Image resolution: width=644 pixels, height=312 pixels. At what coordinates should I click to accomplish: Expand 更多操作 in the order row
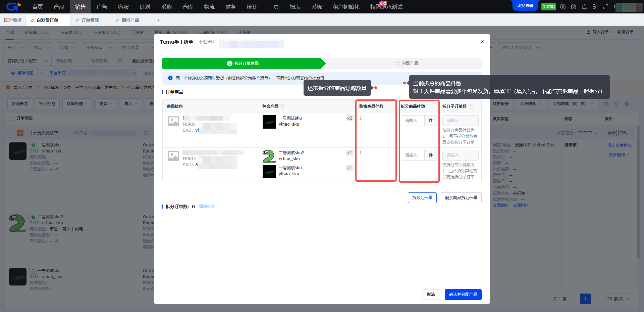(619, 155)
